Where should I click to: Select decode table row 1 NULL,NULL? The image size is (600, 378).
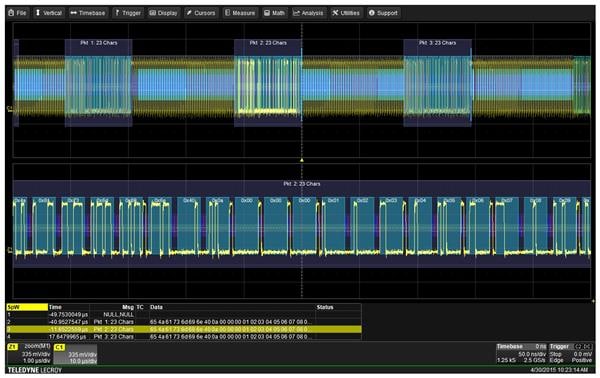[184, 314]
